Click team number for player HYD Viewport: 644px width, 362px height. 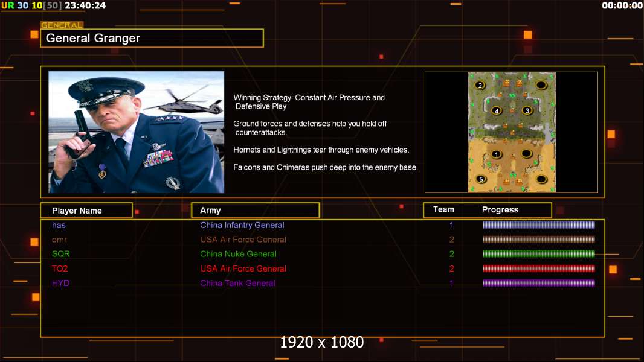coord(451,283)
